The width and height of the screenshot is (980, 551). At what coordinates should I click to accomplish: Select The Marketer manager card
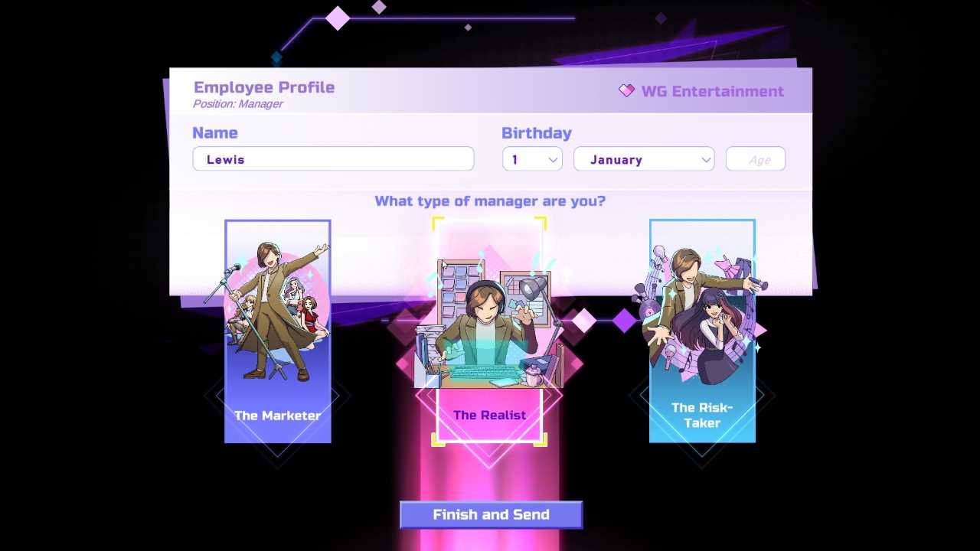[278, 331]
